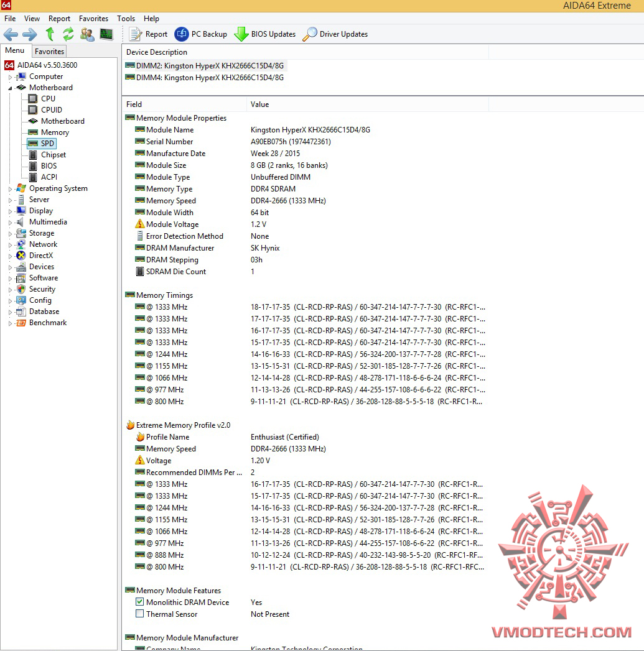
Task: Select the ACPI item in tree
Action: coord(42,177)
